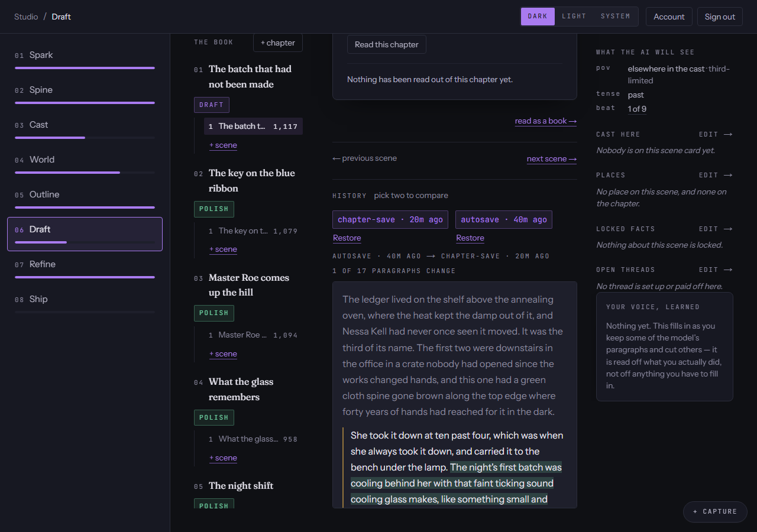Image resolution: width=757 pixels, height=532 pixels.
Task: Select the Draft step in sidebar
Action: coord(85,234)
